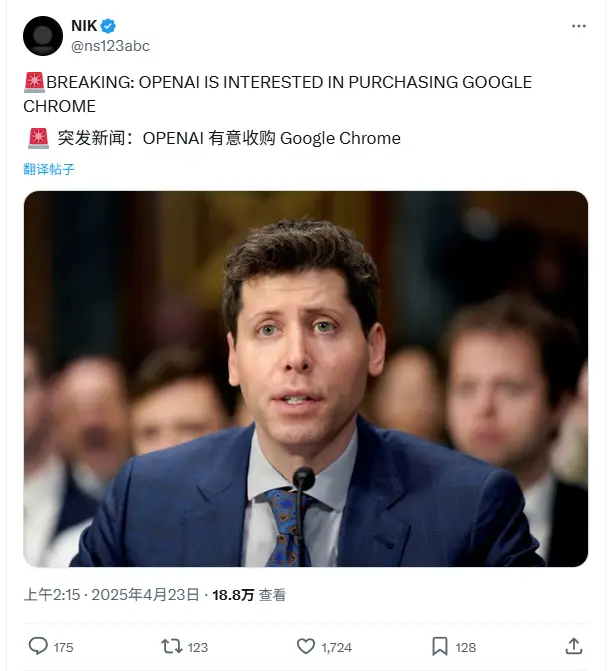This screenshot has width=609, height=671.
Task: Click the English BREAKING headline text
Action: (277, 94)
